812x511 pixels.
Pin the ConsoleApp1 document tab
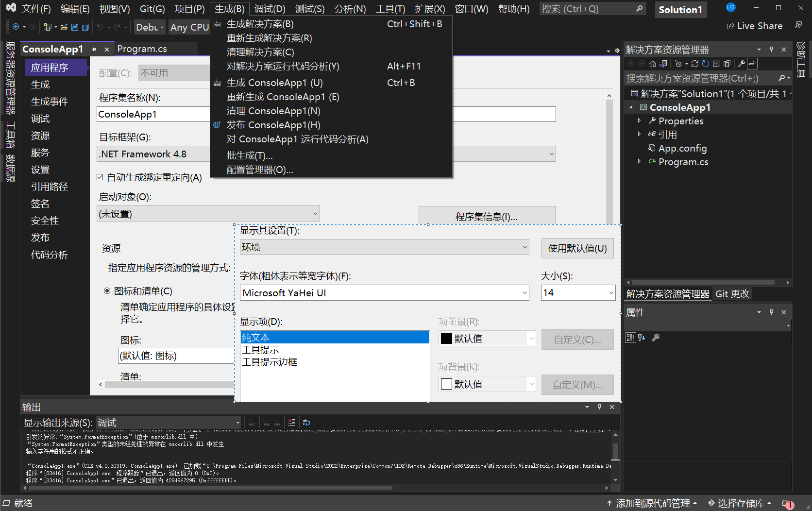(94, 50)
